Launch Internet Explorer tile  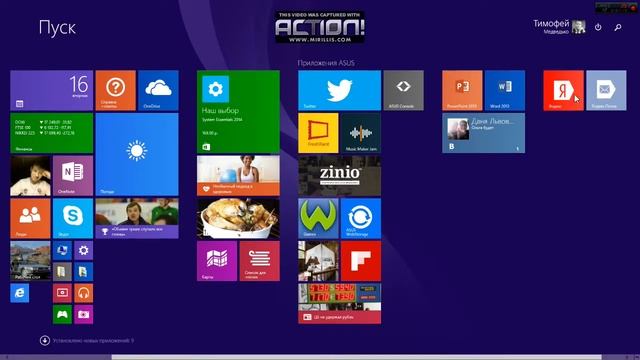(20, 293)
